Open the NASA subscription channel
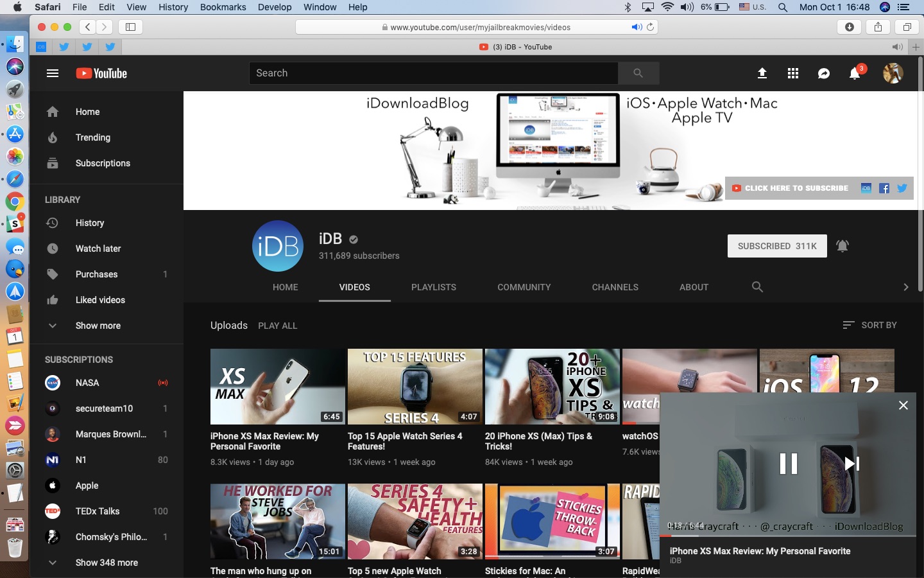924x578 pixels. (x=107, y=383)
